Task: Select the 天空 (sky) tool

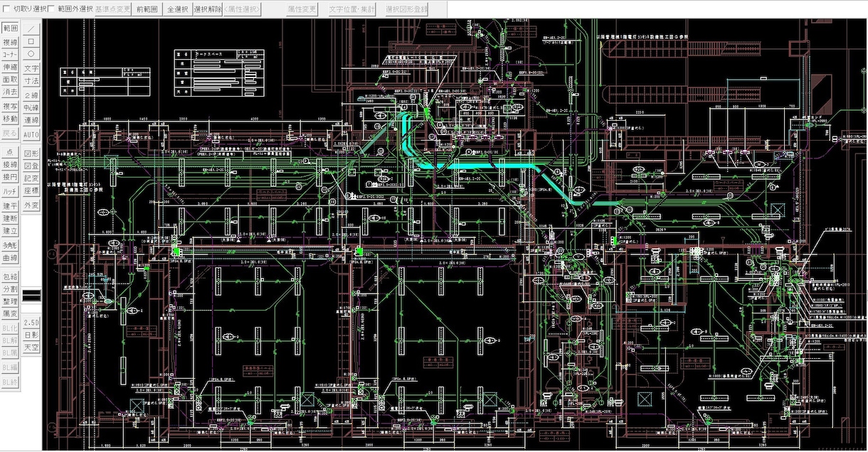Action: click(31, 348)
